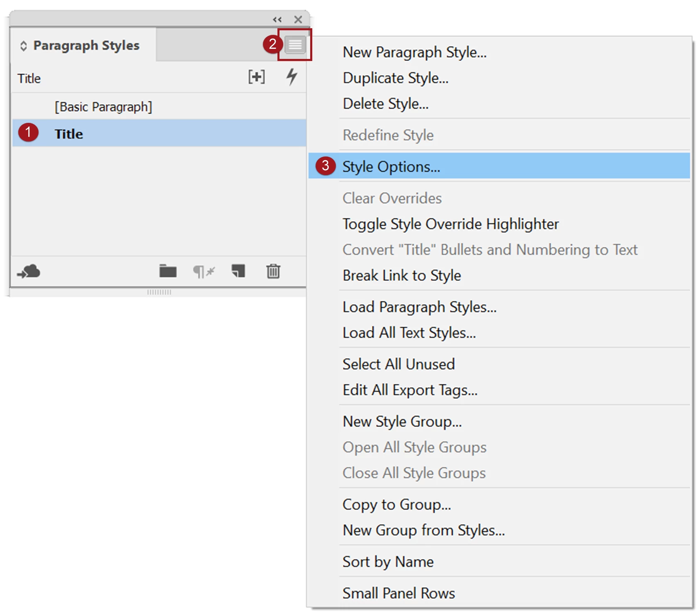Select [Basic Paragraph] style

(x=159, y=107)
